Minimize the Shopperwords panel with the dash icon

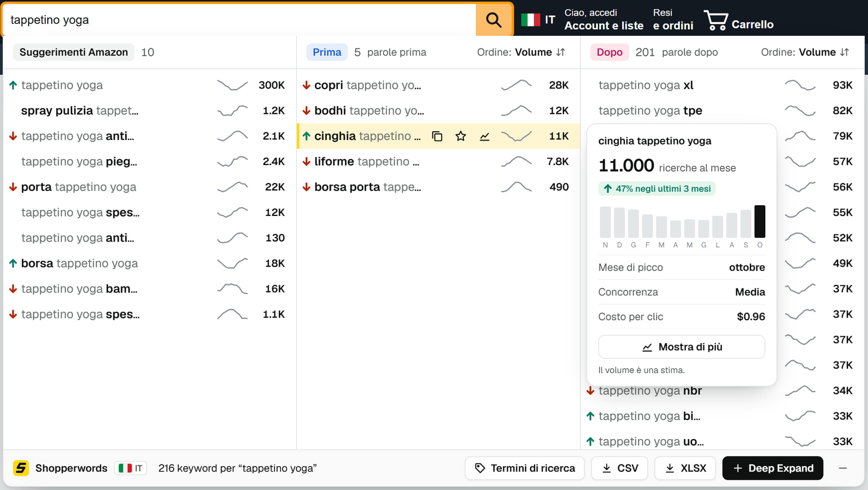point(843,468)
